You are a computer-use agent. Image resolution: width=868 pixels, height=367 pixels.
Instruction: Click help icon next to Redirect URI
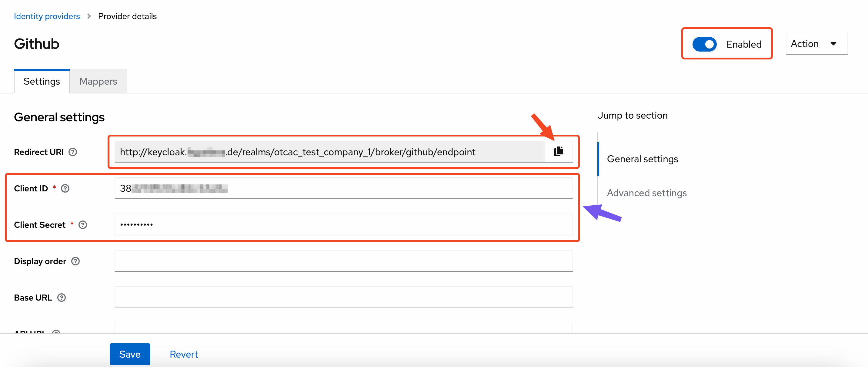point(72,152)
